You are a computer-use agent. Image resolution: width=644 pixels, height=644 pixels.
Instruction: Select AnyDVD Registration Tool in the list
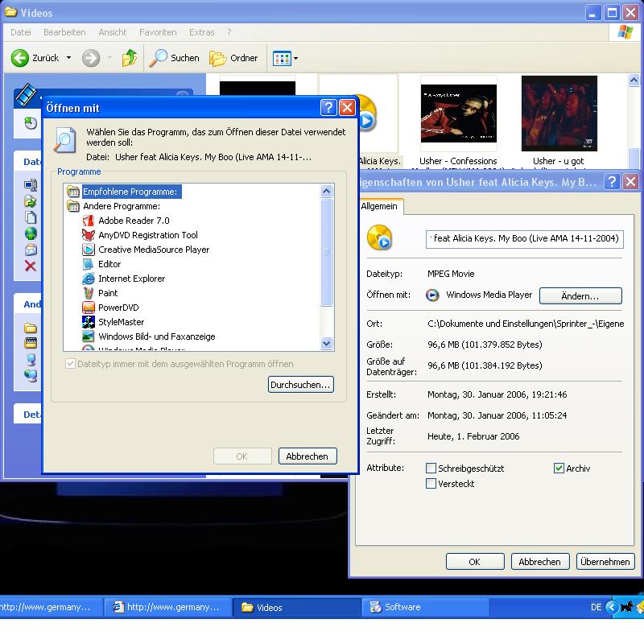click(x=139, y=235)
